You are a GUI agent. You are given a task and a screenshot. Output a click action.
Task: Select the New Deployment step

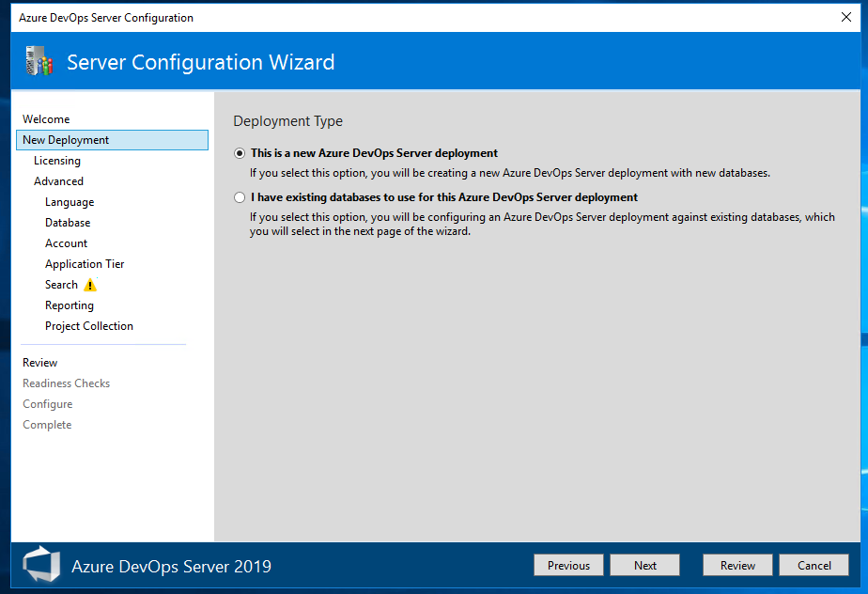113,140
